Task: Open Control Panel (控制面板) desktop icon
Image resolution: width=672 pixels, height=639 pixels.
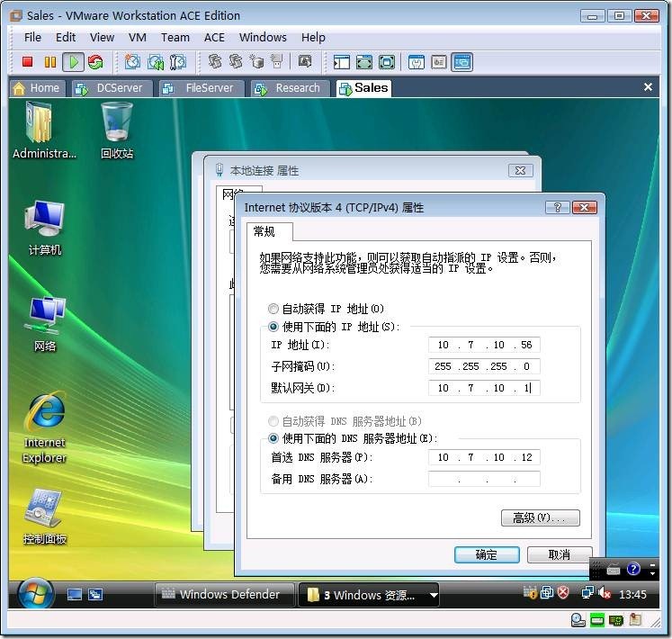Action: pyautogui.click(x=45, y=517)
